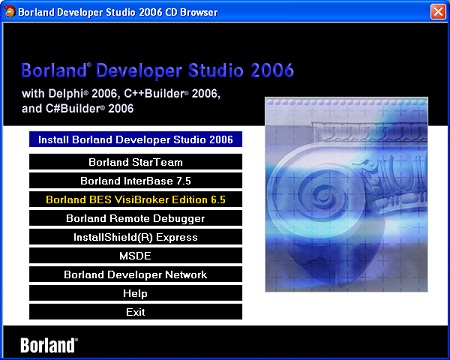Click the Exit button

pos(135,312)
